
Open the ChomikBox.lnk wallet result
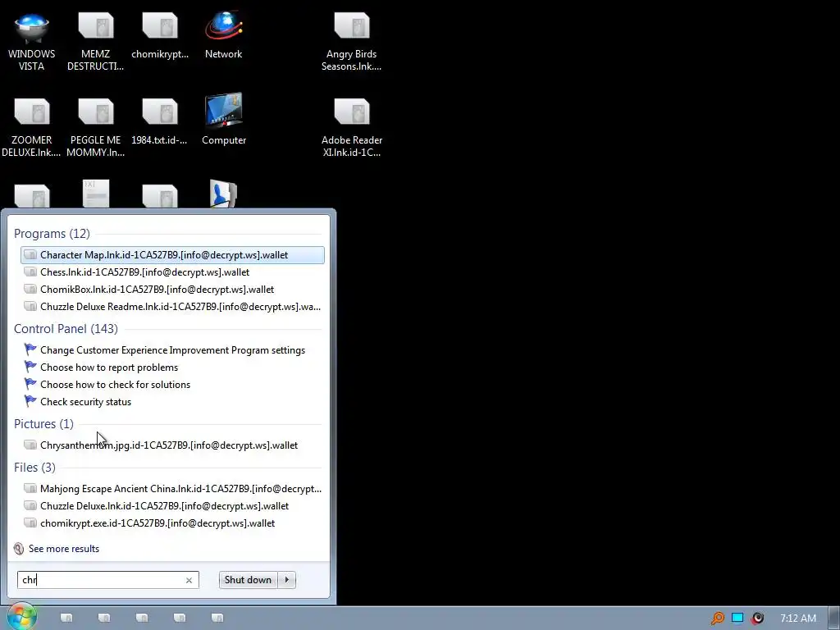(172, 290)
